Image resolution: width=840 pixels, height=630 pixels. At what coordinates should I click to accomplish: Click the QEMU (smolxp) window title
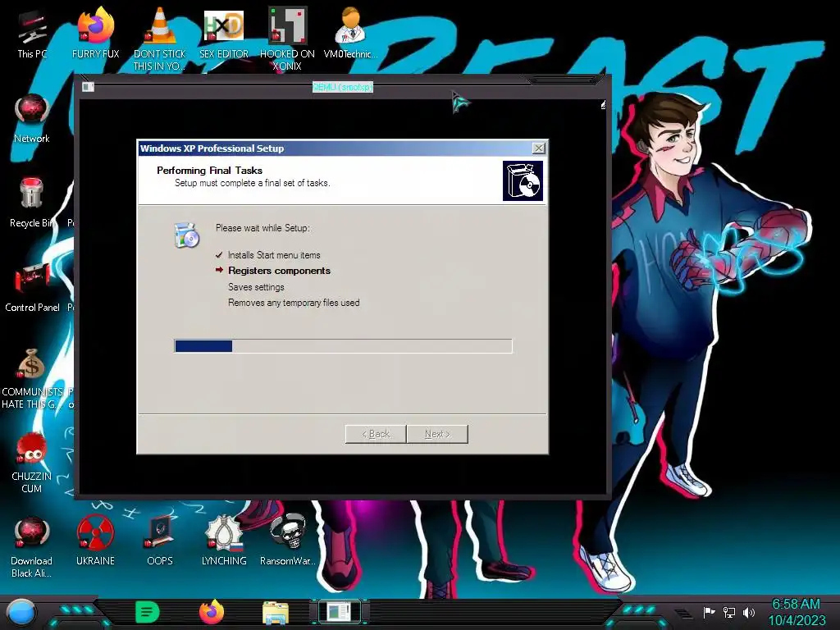(343, 87)
